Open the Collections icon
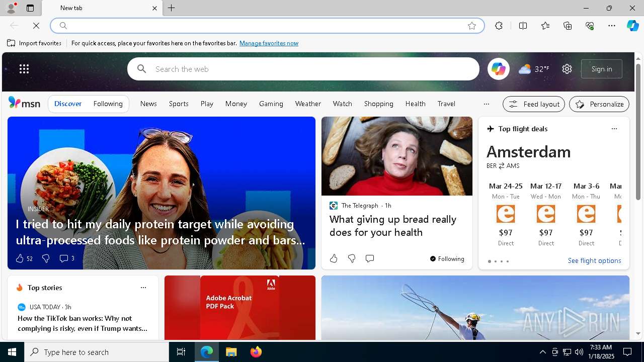 (568, 26)
